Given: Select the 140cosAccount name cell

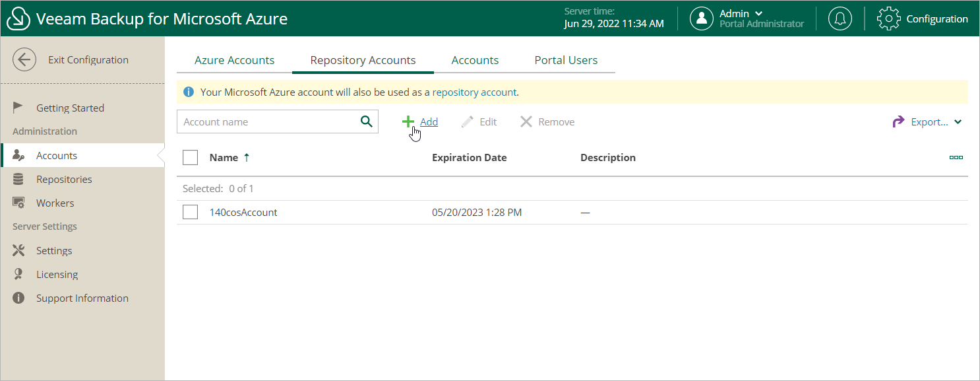Looking at the screenshot, I should [243, 213].
